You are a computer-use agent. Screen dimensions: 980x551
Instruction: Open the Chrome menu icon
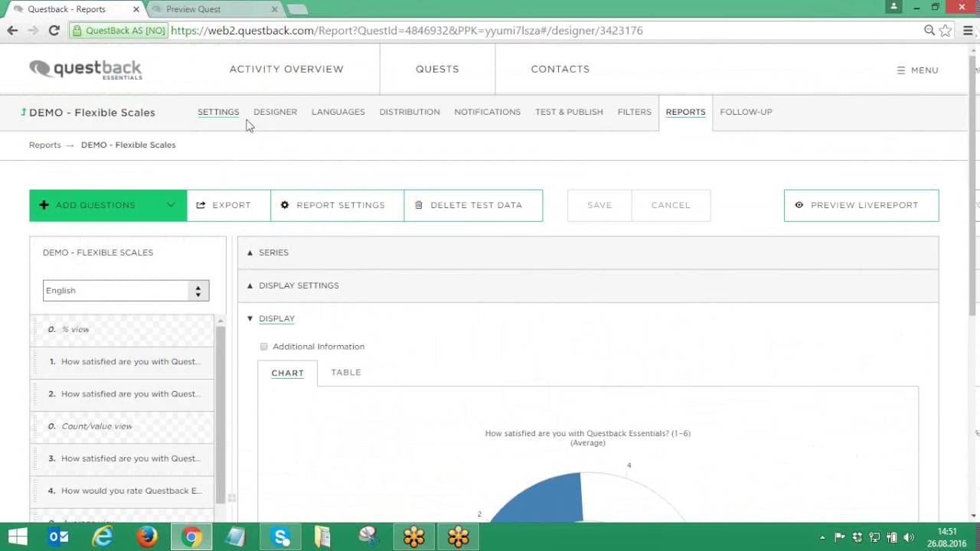pos(968,31)
